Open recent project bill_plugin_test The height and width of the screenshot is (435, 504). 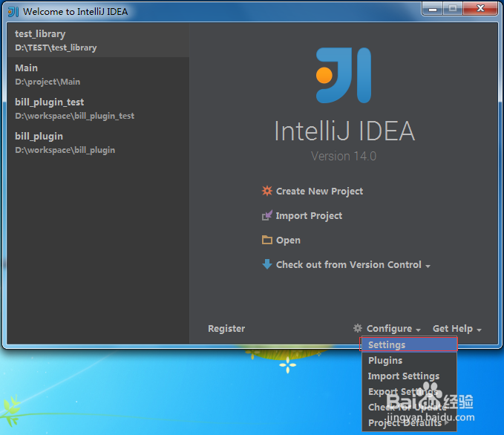tap(98, 108)
